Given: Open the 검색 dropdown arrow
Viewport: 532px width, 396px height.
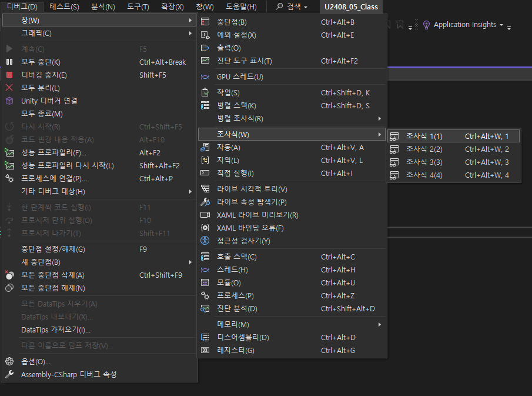Looking at the screenshot, I should [x=306, y=7].
